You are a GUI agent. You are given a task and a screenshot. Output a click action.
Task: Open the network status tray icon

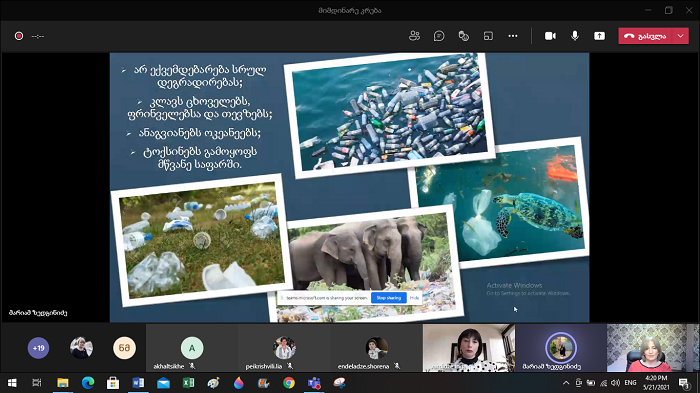(603, 383)
